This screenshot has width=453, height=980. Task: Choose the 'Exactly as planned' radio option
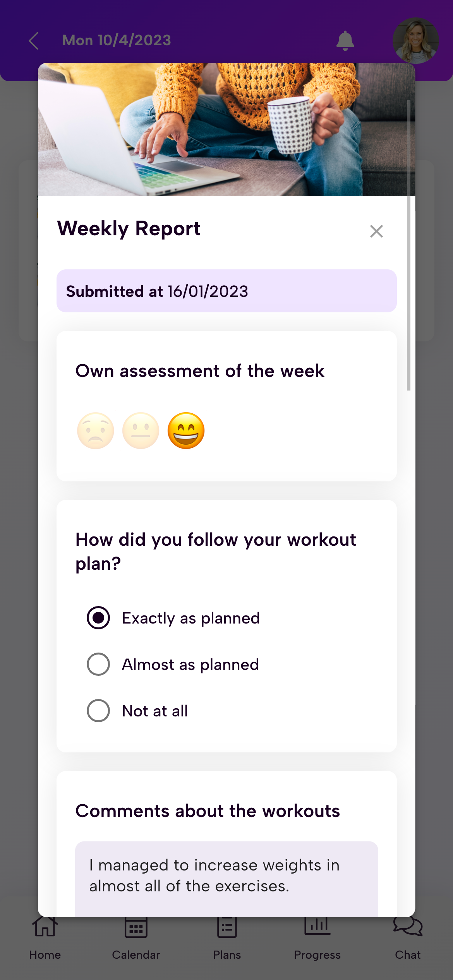(98, 618)
